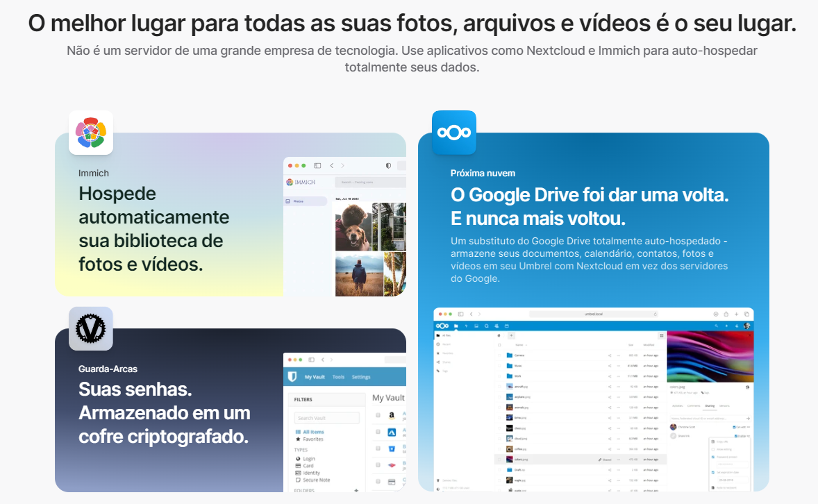Viewport: 818px width, 504px height.
Task: Filter the vault by Login type
Action: (x=306, y=459)
